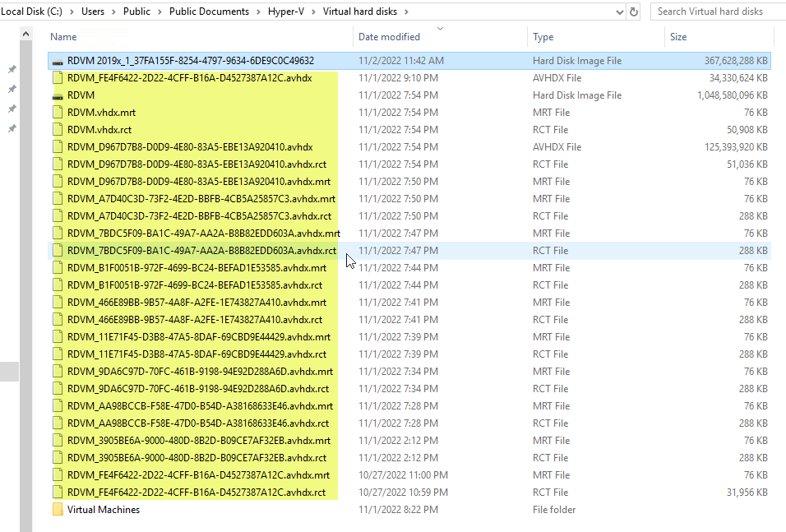The height and width of the screenshot is (532, 786).
Task: Go to Local Disk (C:) in breadcrumb
Action: pos(31,12)
